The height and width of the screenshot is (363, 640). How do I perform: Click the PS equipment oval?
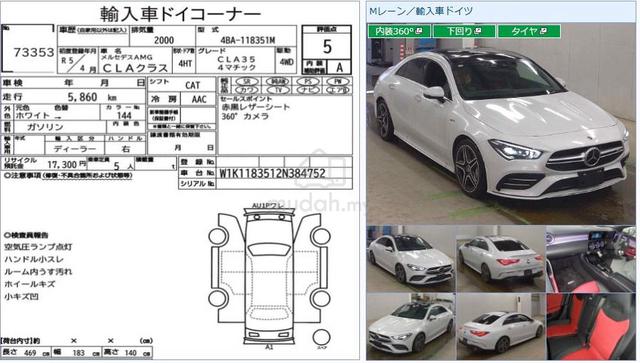[x=308, y=82]
